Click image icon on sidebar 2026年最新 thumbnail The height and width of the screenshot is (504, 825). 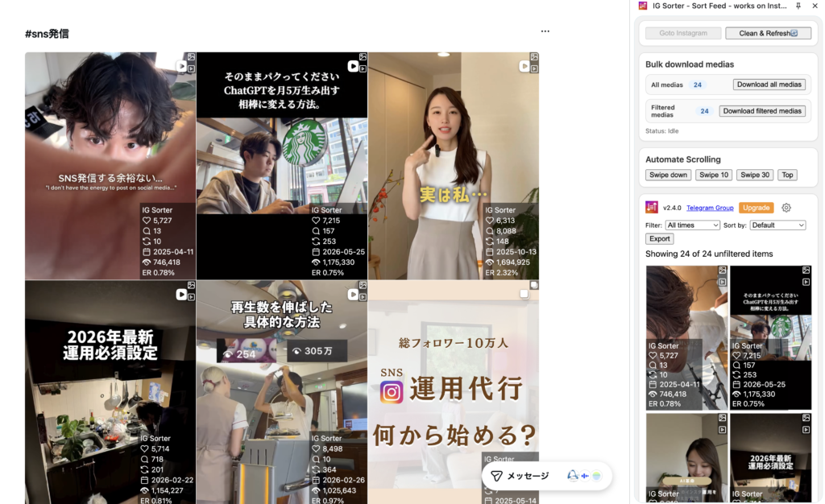click(x=806, y=418)
